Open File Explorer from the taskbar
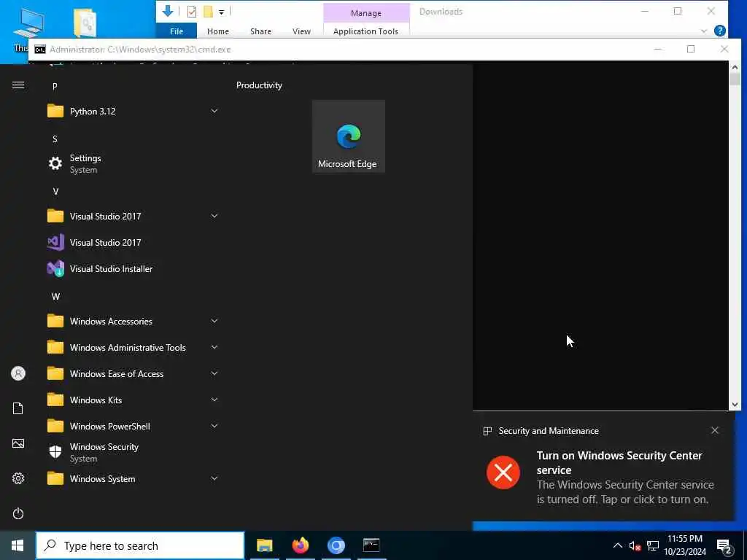 tap(264, 545)
